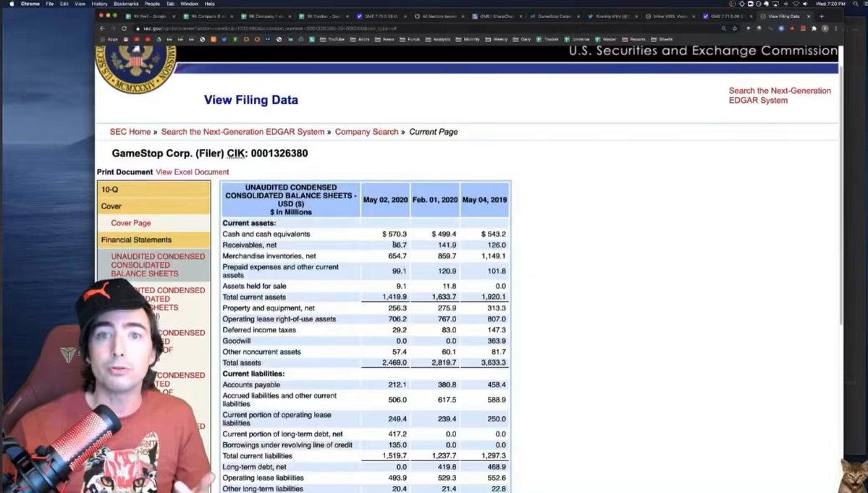Click the Accounts payable row label

click(251, 384)
